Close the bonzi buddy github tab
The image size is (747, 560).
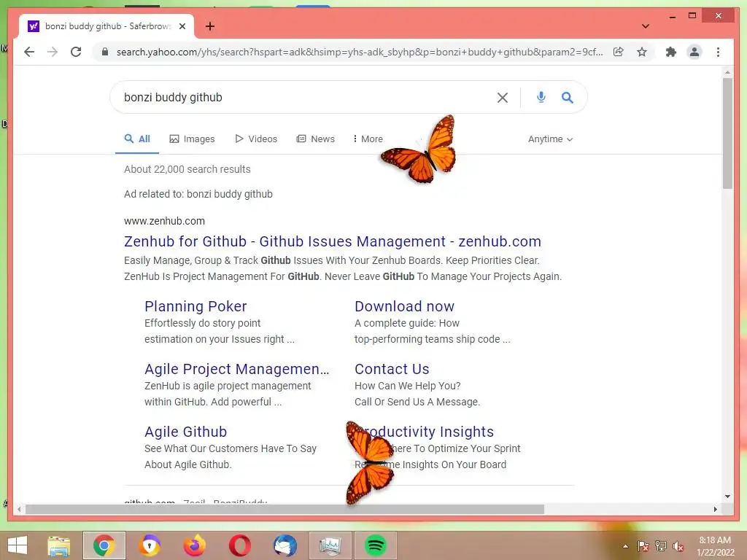click(x=182, y=26)
